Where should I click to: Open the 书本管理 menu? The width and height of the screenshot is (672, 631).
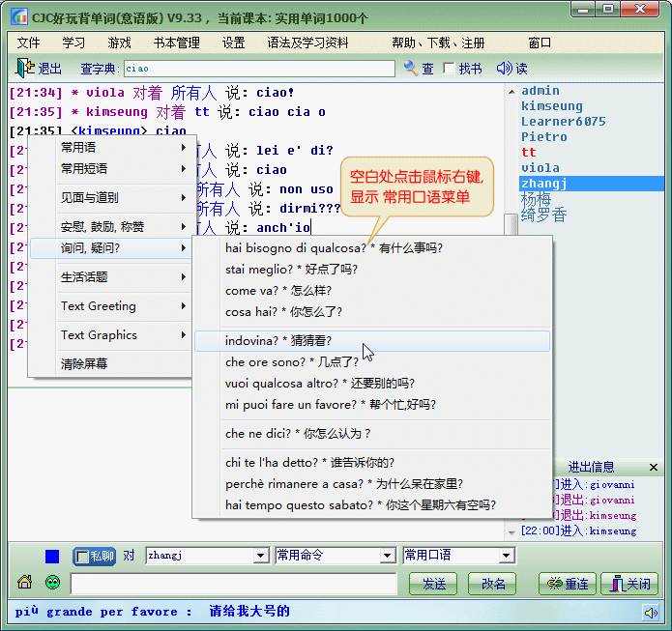point(176,43)
